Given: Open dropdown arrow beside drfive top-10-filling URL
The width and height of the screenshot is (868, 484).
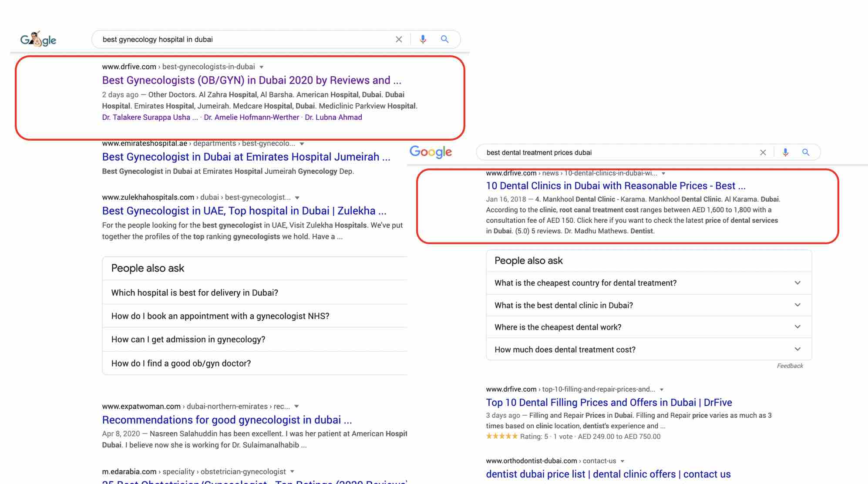Looking at the screenshot, I should pyautogui.click(x=662, y=390).
